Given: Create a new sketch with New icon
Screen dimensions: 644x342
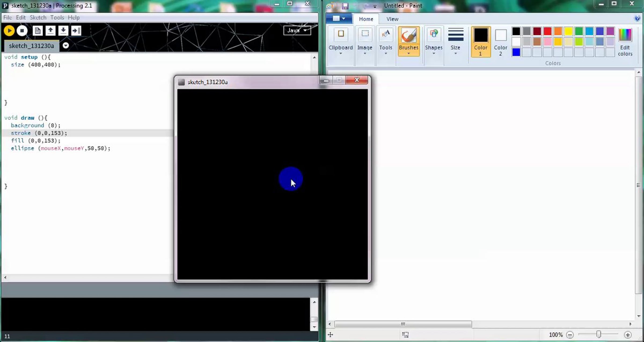Looking at the screenshot, I should [38, 31].
